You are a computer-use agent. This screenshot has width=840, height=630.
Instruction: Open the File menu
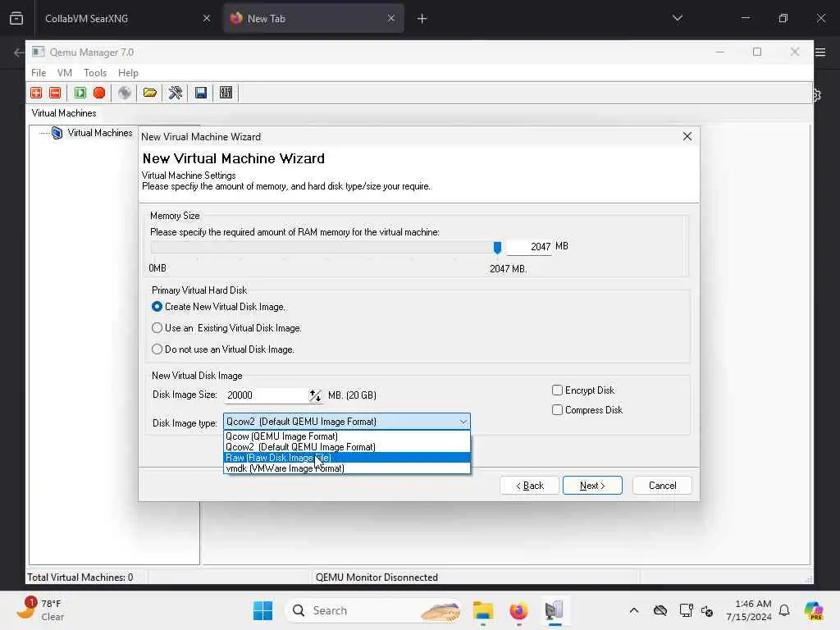pyautogui.click(x=39, y=73)
